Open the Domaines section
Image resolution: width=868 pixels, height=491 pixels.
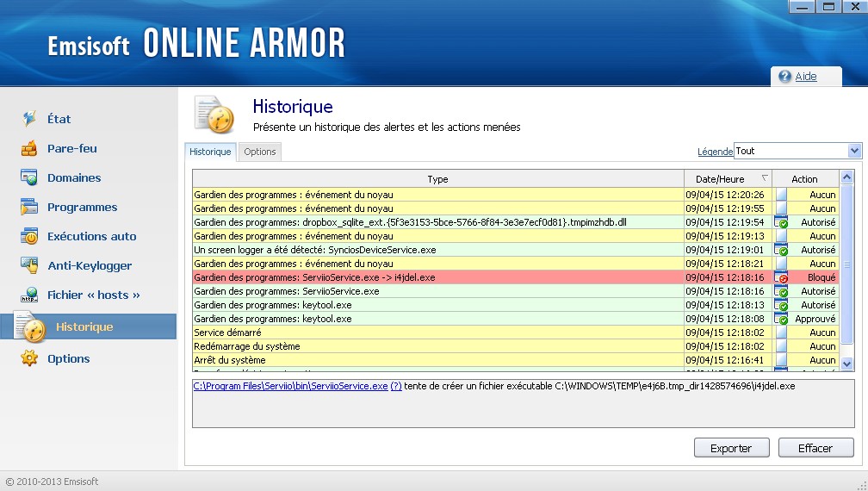pyautogui.click(x=74, y=177)
